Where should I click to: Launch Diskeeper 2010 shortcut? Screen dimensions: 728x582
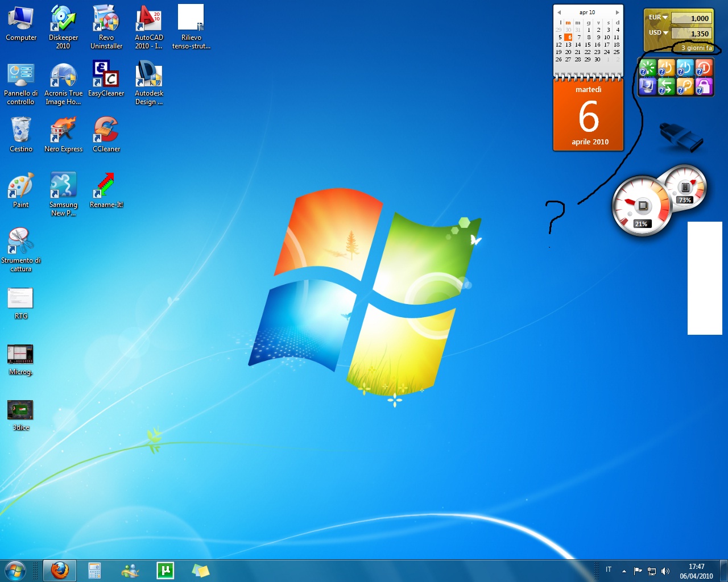(63, 27)
